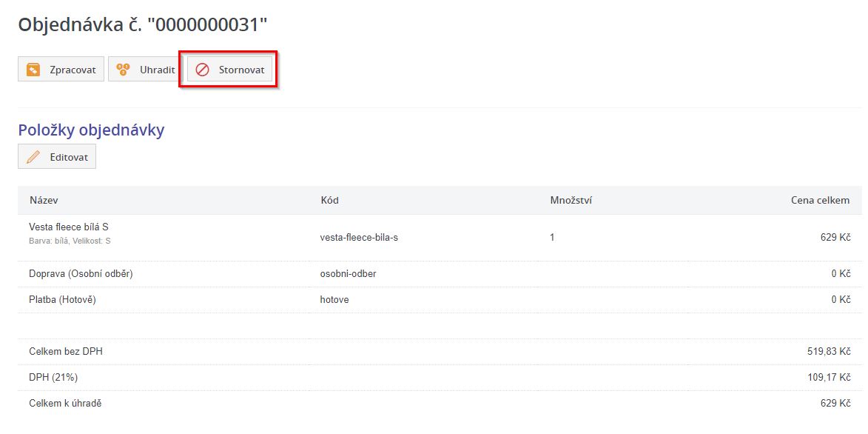This screenshot has height=434, width=868.
Task: Click the Název column header
Action: point(44,201)
